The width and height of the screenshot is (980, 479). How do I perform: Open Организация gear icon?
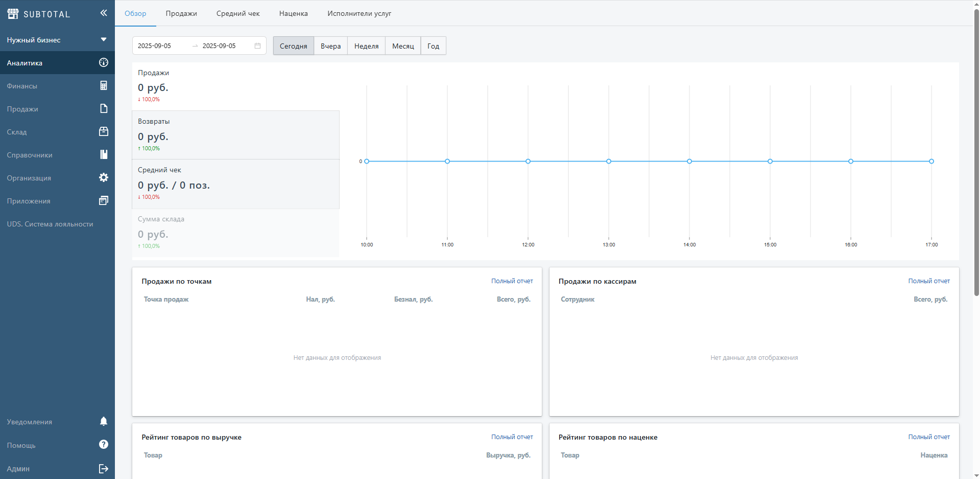tap(104, 177)
